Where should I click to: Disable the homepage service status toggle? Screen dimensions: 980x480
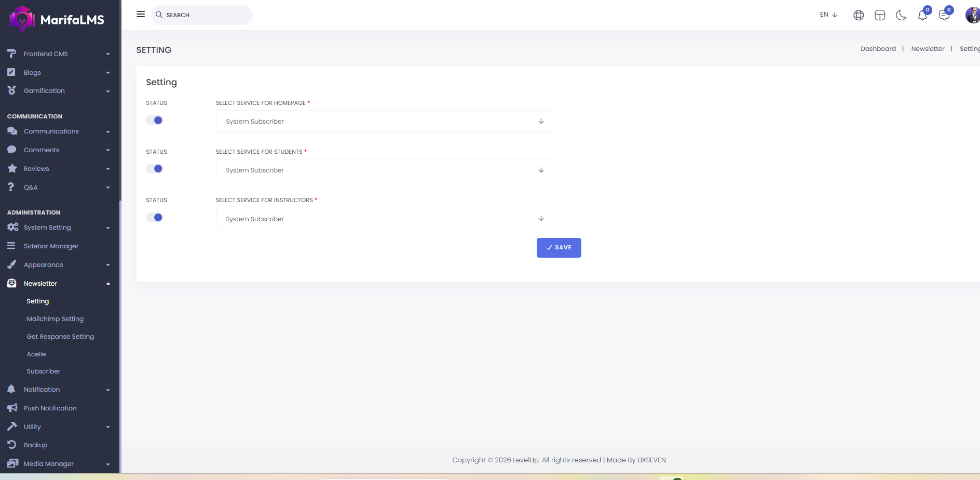click(155, 121)
